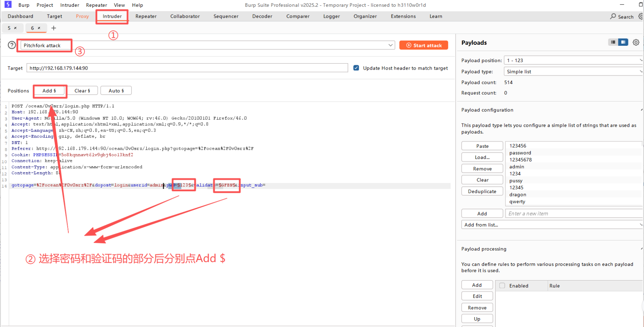Screen dimensions: 644x327
Task: Click the Deduplicate button
Action: (482, 191)
